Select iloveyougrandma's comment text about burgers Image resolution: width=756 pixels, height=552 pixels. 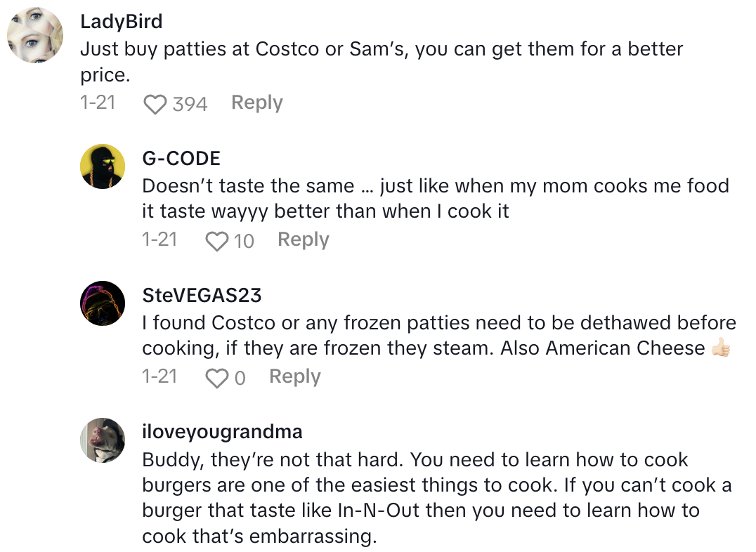[420, 499]
